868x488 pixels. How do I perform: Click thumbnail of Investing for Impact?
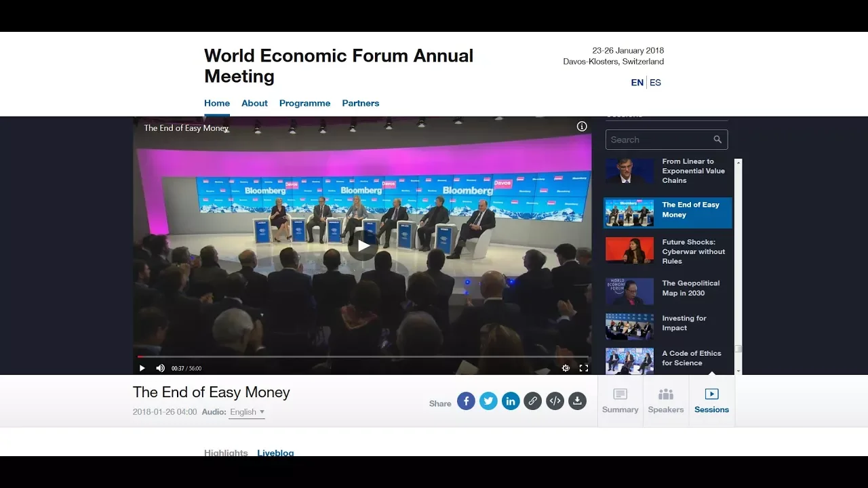pyautogui.click(x=629, y=326)
